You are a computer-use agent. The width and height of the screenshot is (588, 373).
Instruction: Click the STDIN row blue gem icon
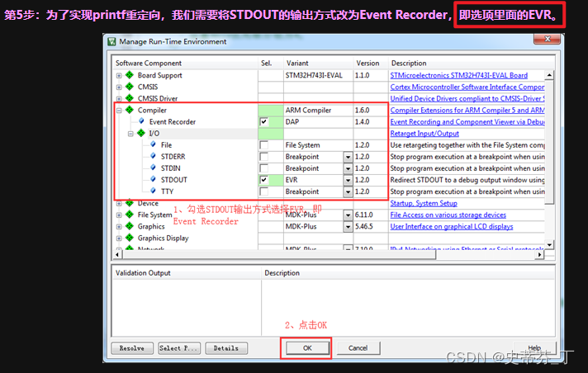coord(153,168)
